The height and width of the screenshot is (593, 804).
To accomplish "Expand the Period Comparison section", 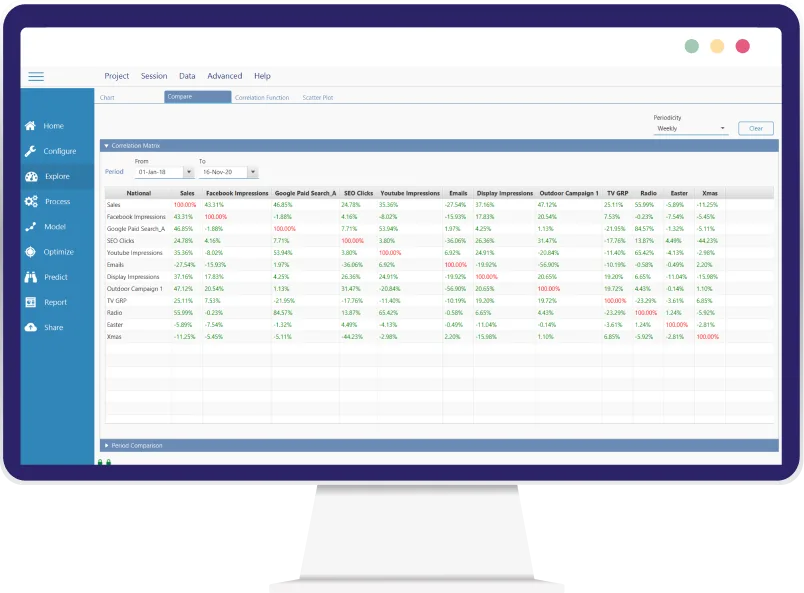I will pyautogui.click(x=107, y=445).
